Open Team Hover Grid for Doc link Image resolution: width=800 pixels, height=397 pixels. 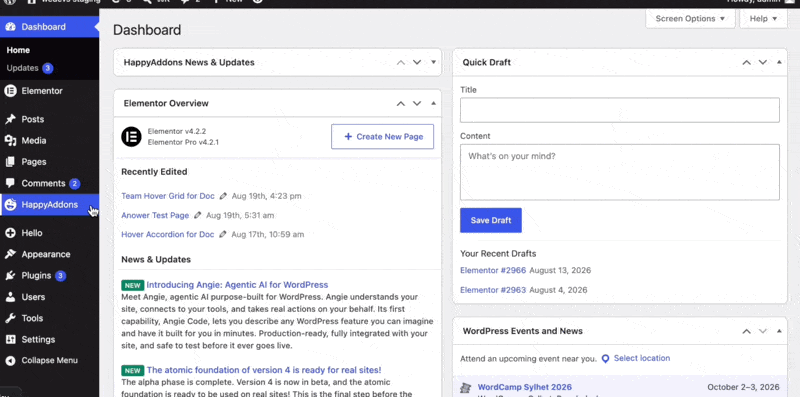click(x=168, y=196)
